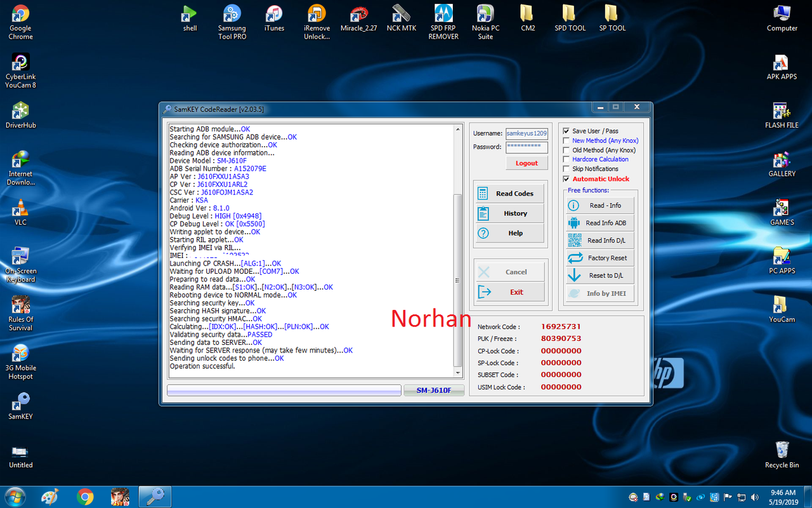
Task: Select the Recycle Bin icon
Action: (782, 455)
